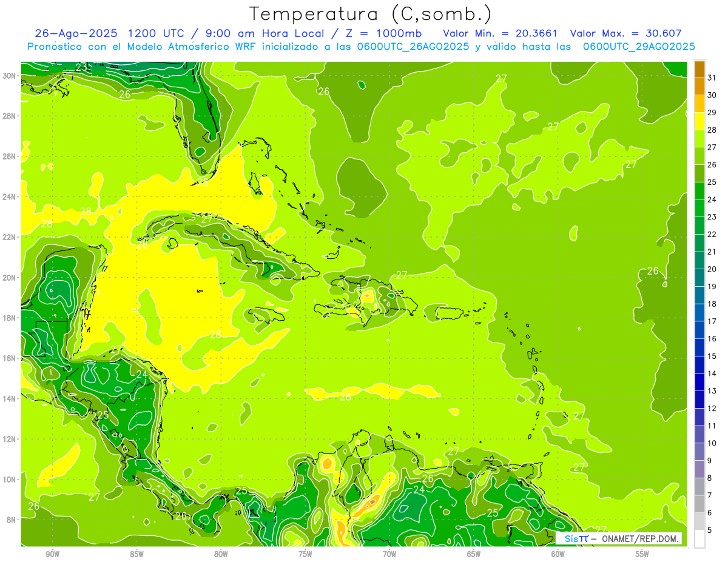This screenshot has width=728, height=562.
Task: Click the 'Temperatura (C,somb.)' chart title
Action: coord(370,13)
